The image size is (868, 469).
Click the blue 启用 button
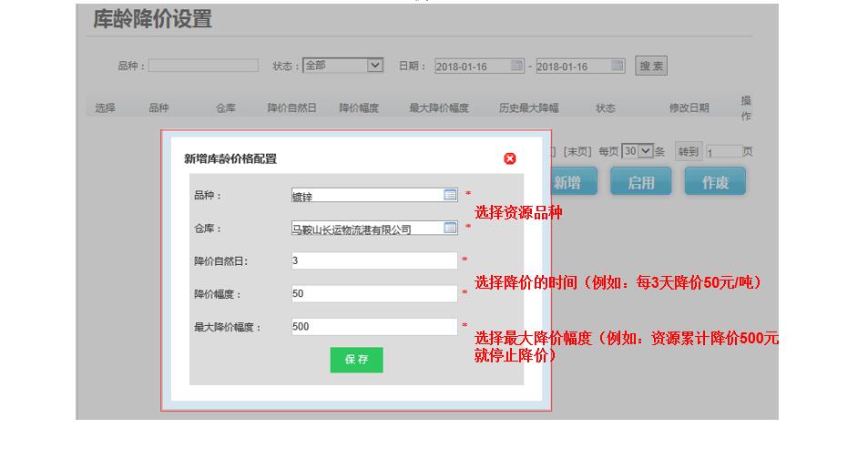click(640, 182)
